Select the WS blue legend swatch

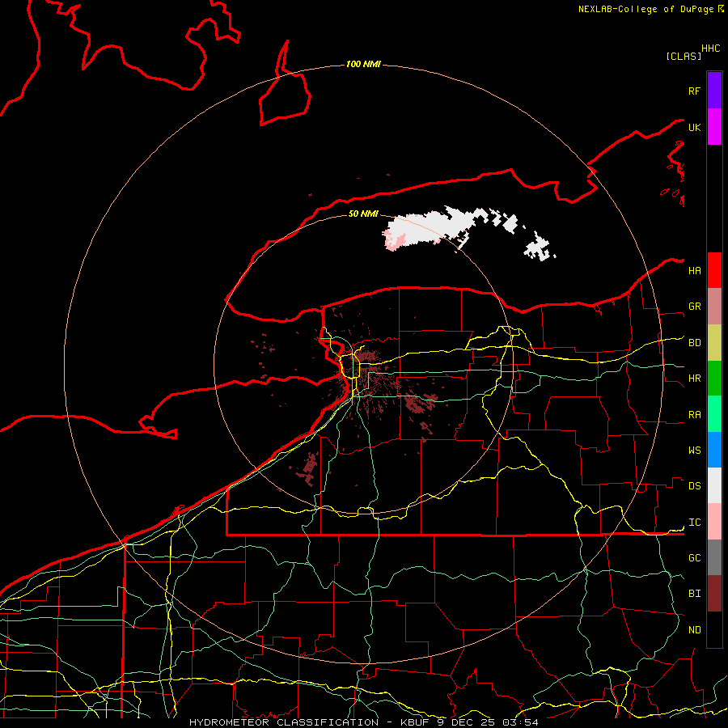[x=714, y=450]
